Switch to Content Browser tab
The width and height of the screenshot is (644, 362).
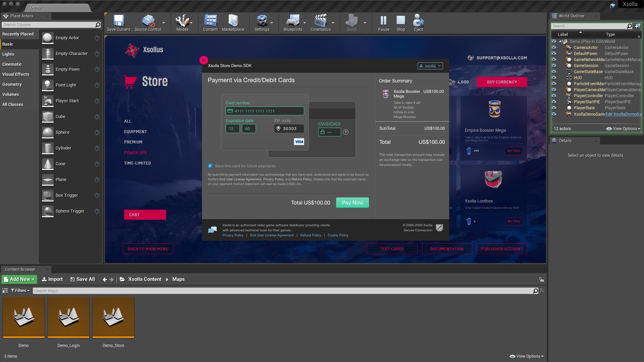pos(20,269)
